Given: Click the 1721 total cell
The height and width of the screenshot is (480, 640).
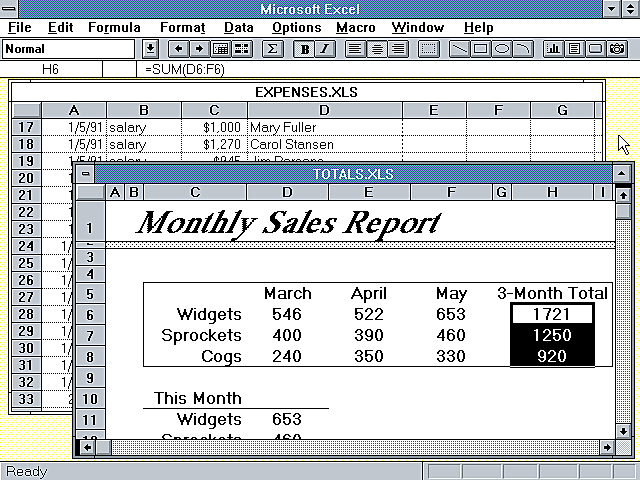Looking at the screenshot, I should [552, 314].
